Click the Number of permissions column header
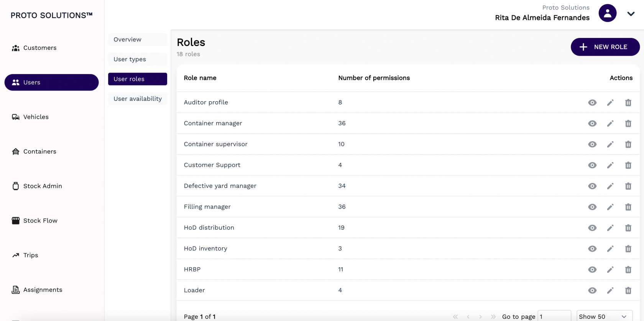Image resolution: width=644 pixels, height=321 pixels. (x=374, y=78)
